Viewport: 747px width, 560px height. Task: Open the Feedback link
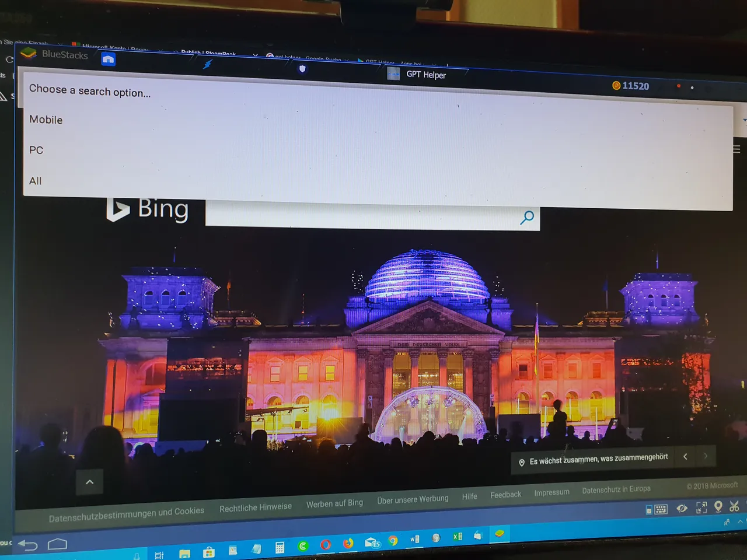point(505,495)
